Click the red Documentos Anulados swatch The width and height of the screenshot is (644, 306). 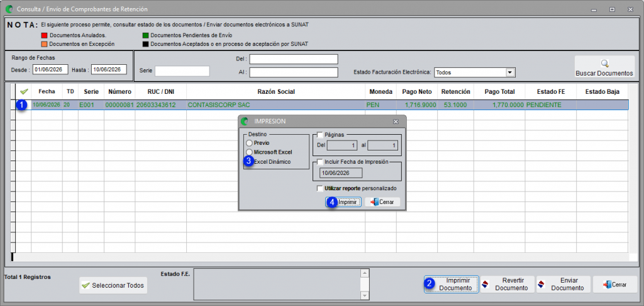point(45,35)
